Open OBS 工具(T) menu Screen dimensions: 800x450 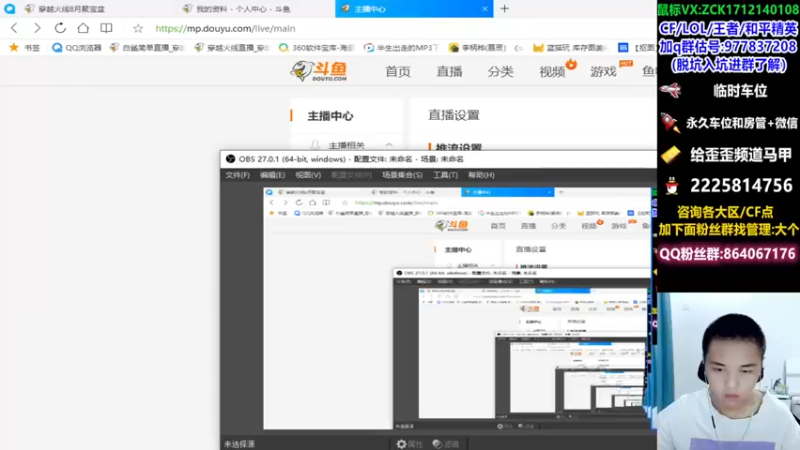coord(445,175)
